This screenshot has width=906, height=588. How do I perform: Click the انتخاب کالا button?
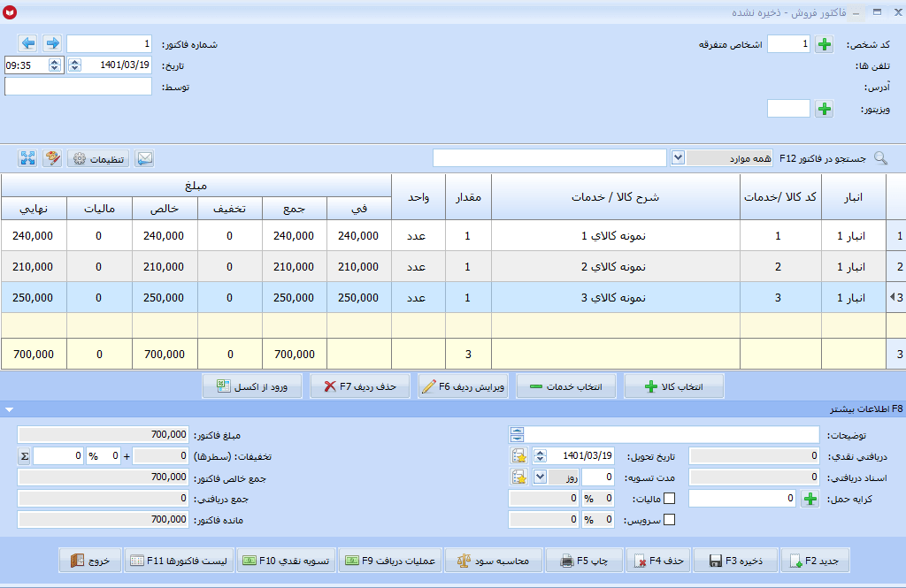tap(673, 386)
